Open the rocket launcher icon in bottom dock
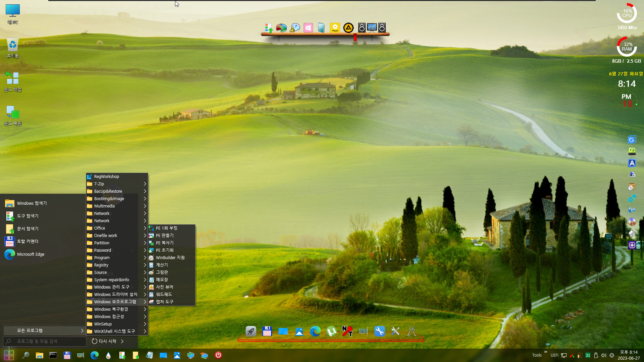The height and width of the screenshot is (362, 644). (251, 331)
